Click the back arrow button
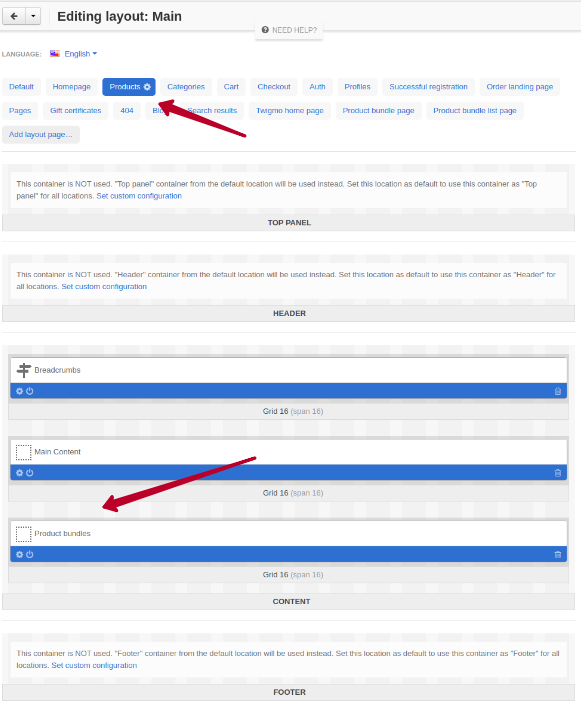581x708 pixels. click(14, 16)
